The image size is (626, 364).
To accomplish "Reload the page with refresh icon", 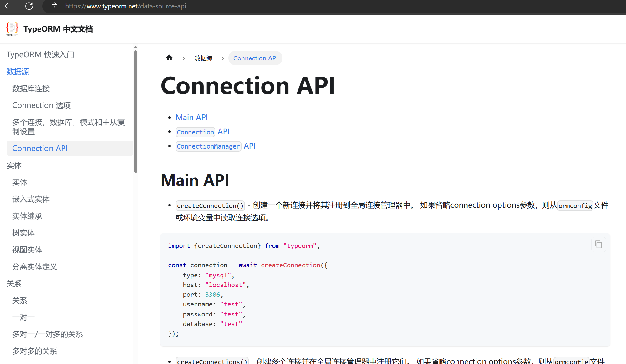I will click(29, 6).
